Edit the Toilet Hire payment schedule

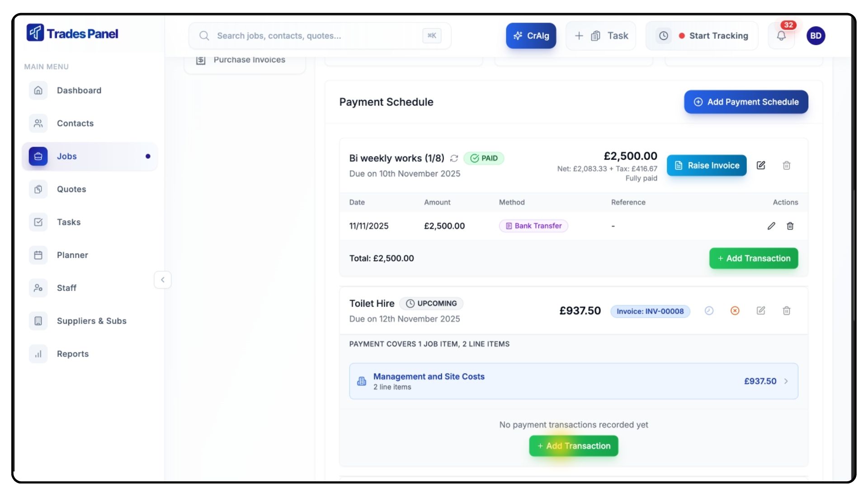coord(761,311)
